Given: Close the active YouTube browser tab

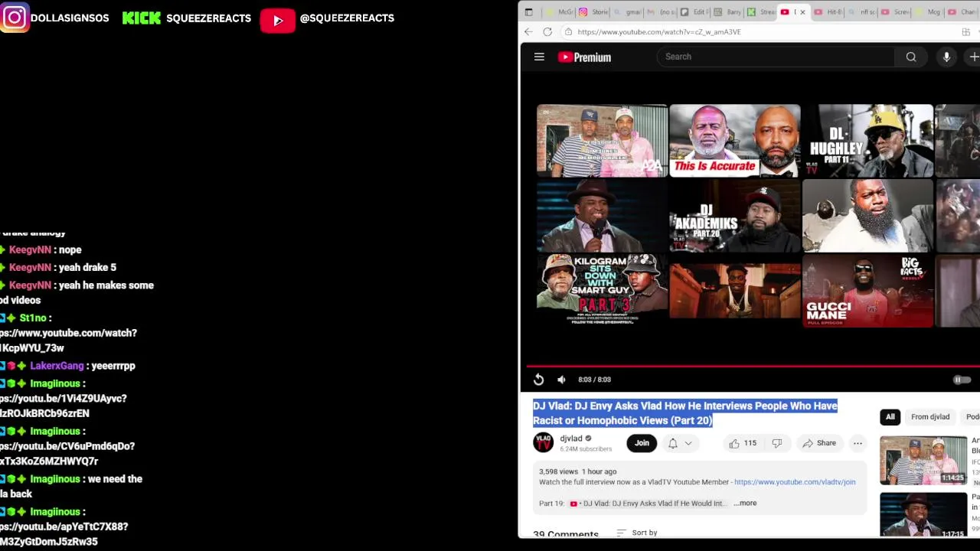Looking at the screenshot, I should 802,12.
